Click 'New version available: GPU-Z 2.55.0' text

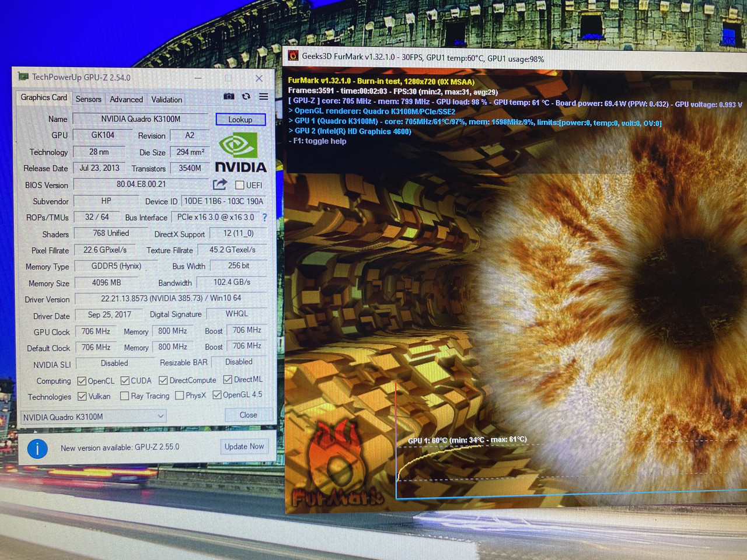coord(120,447)
